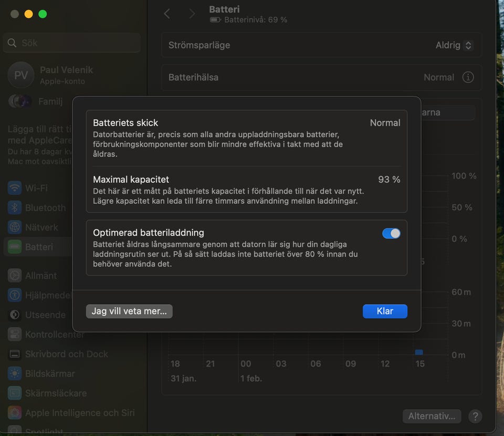Click the Wi-Fi icon in sidebar
Screen dimensions: 504x436
(15, 188)
